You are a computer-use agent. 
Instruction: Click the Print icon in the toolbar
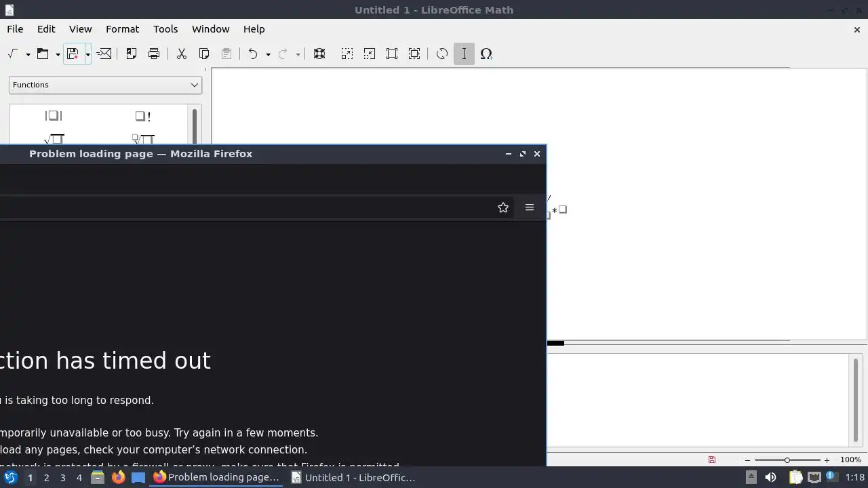tap(154, 54)
